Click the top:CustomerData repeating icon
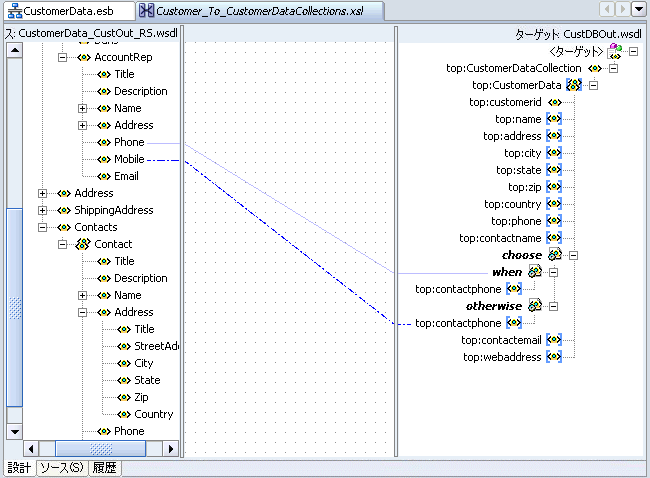Viewport: 650px width, 478px height. (574, 85)
